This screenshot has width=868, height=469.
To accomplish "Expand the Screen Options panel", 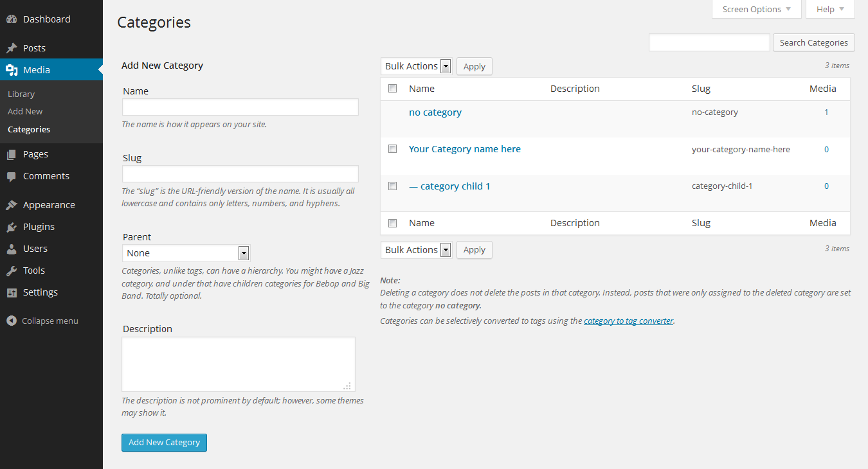I will coord(756,10).
